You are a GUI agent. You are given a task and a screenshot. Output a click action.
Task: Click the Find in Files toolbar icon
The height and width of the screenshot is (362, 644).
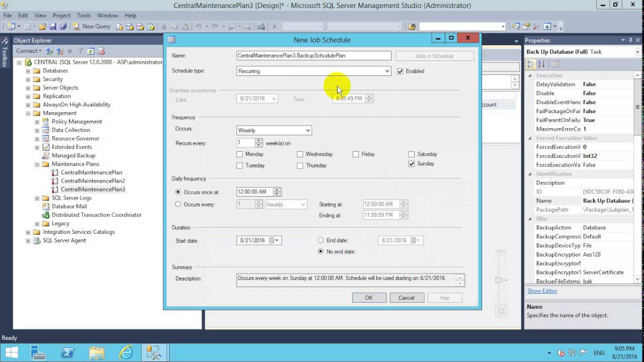tap(412, 27)
